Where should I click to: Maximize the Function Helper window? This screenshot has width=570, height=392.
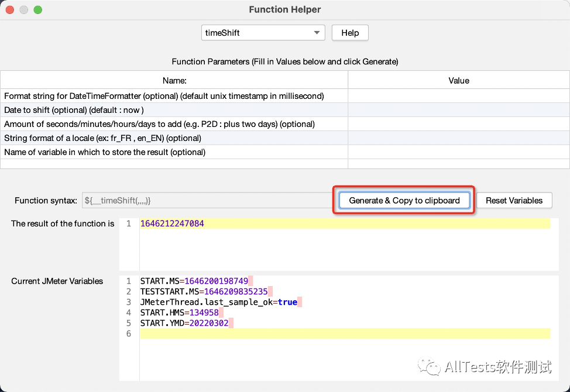(38, 10)
